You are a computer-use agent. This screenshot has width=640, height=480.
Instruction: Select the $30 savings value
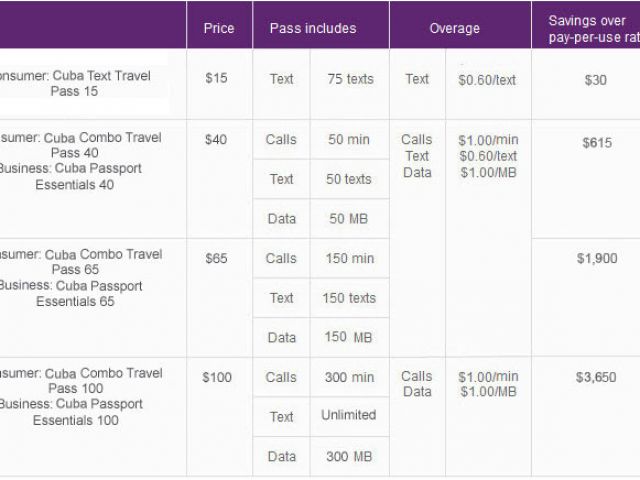click(595, 80)
